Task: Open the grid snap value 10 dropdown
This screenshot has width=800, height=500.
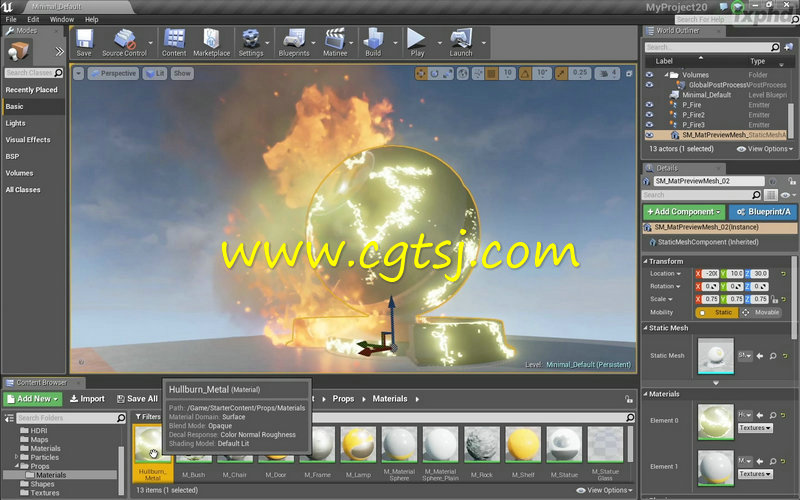Action: 508,73
